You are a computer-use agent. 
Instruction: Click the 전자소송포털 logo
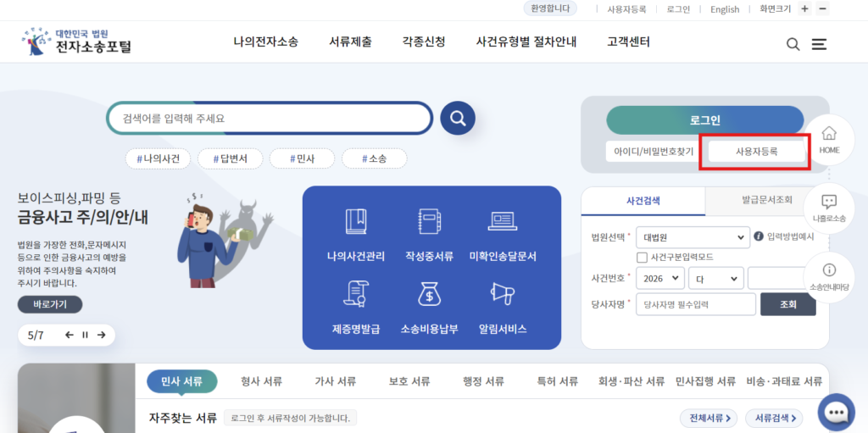[77, 42]
